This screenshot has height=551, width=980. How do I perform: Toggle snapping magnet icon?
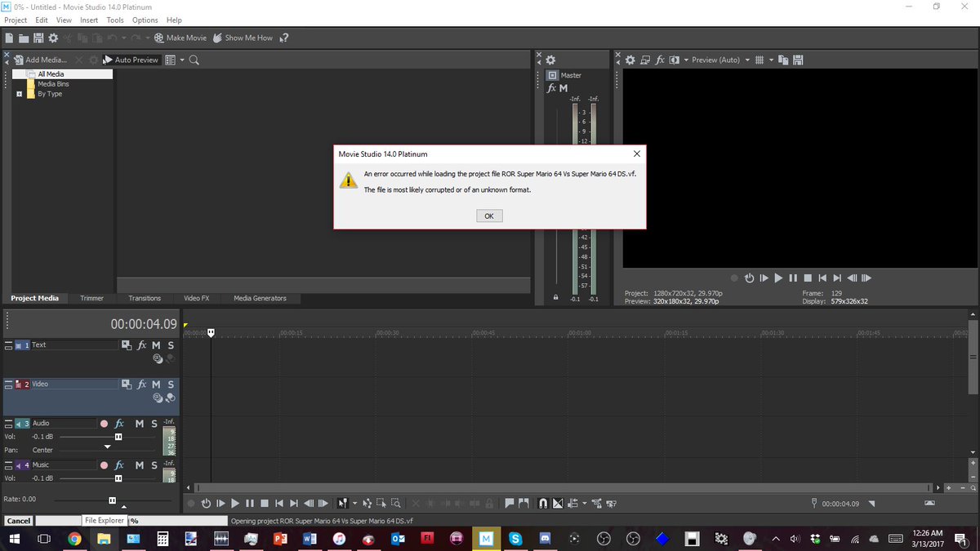tap(543, 504)
